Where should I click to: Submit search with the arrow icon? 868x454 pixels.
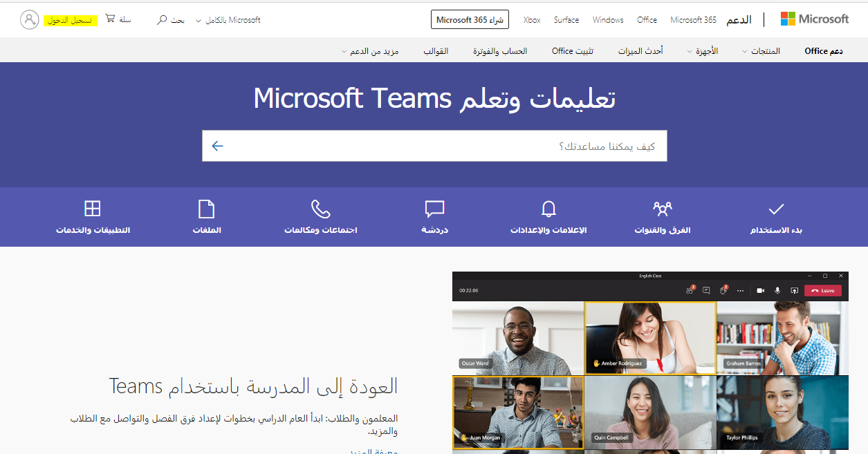[x=218, y=146]
